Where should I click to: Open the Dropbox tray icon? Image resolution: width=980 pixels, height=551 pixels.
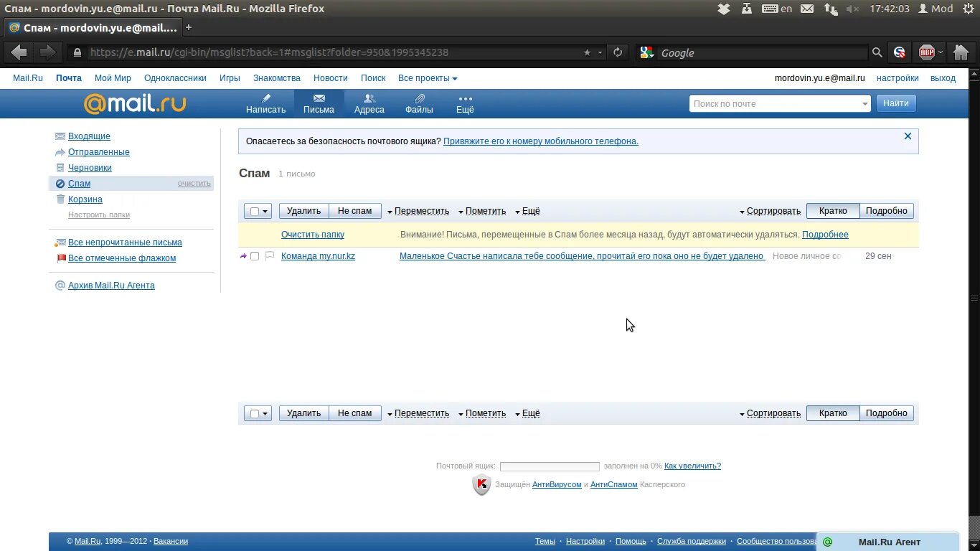(724, 9)
